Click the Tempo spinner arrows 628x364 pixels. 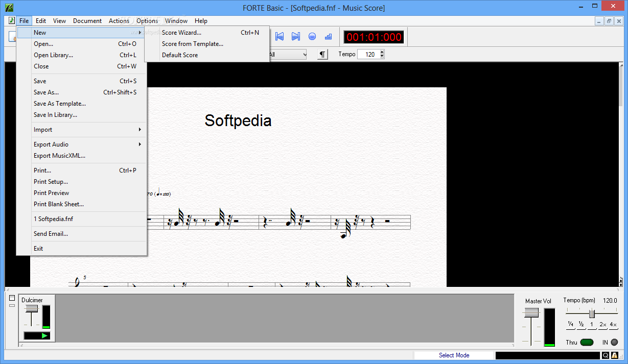382,54
